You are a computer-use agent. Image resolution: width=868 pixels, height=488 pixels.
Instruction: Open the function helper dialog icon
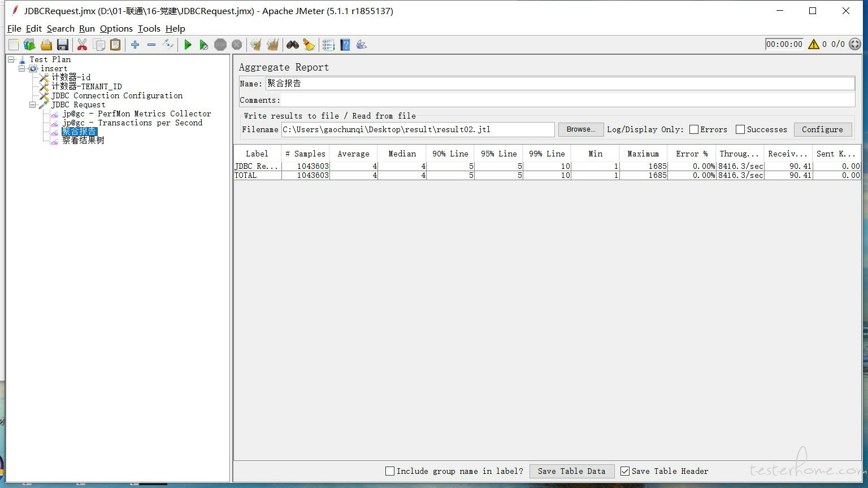[x=328, y=45]
